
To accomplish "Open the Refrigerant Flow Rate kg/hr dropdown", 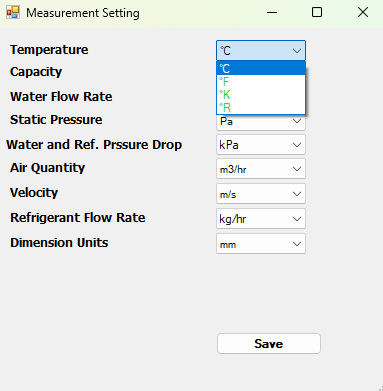I will coord(261,219).
